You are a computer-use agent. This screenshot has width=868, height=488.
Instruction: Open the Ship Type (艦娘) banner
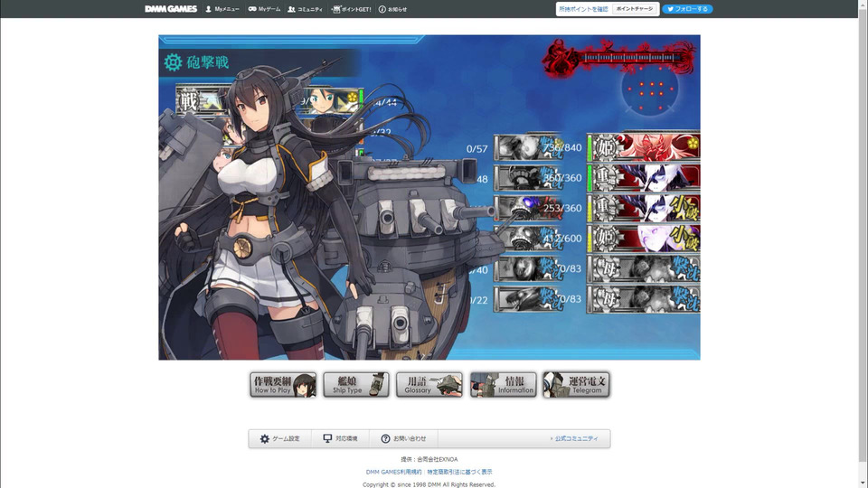[356, 385]
